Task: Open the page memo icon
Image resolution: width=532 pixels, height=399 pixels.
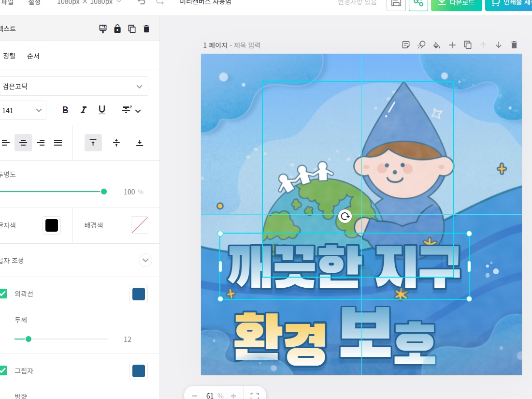Action: (x=405, y=44)
